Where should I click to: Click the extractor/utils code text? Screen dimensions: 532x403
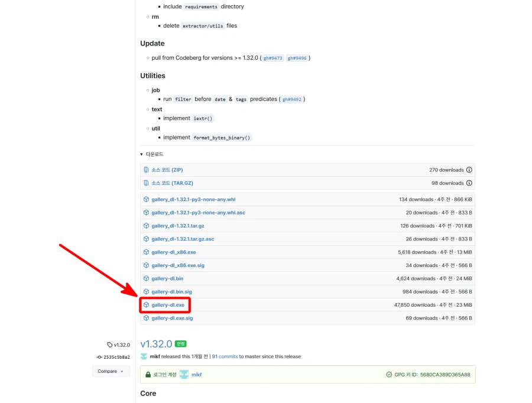coord(203,26)
